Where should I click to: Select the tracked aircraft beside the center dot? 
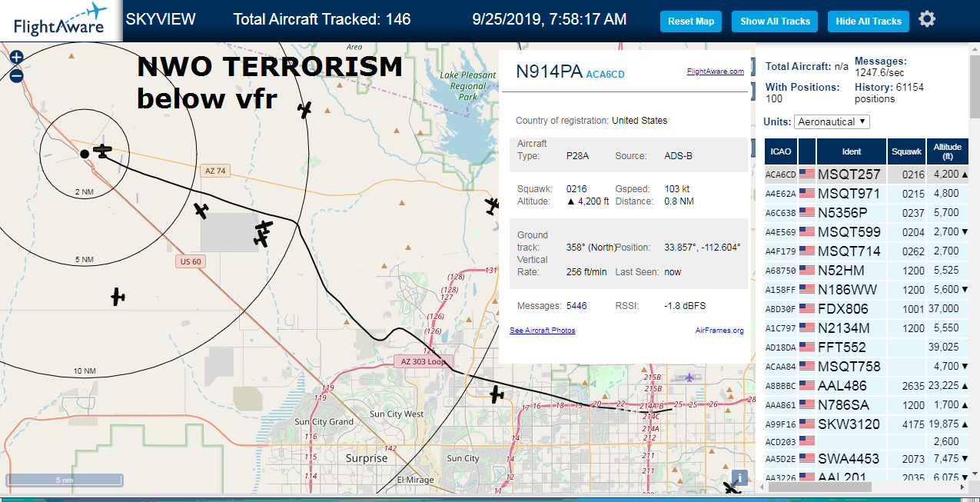point(102,151)
